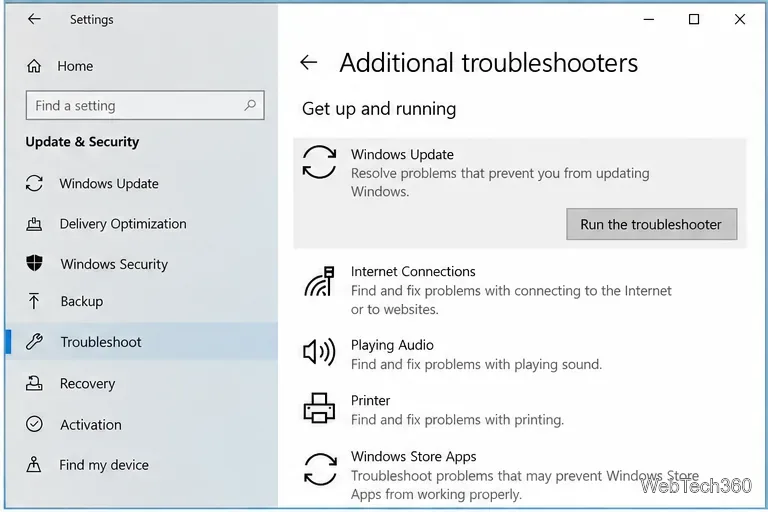
Task: Click the Get up and running heading
Action: coord(379,109)
